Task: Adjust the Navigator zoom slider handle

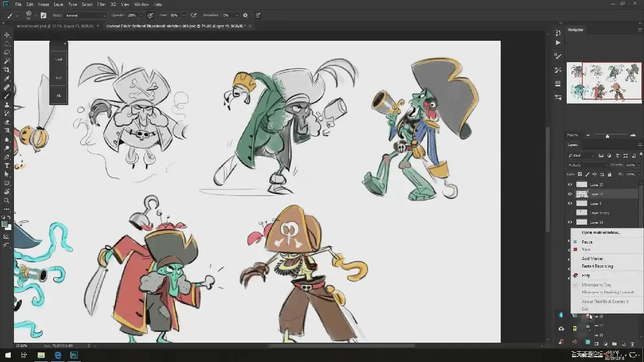Action: 608,135
